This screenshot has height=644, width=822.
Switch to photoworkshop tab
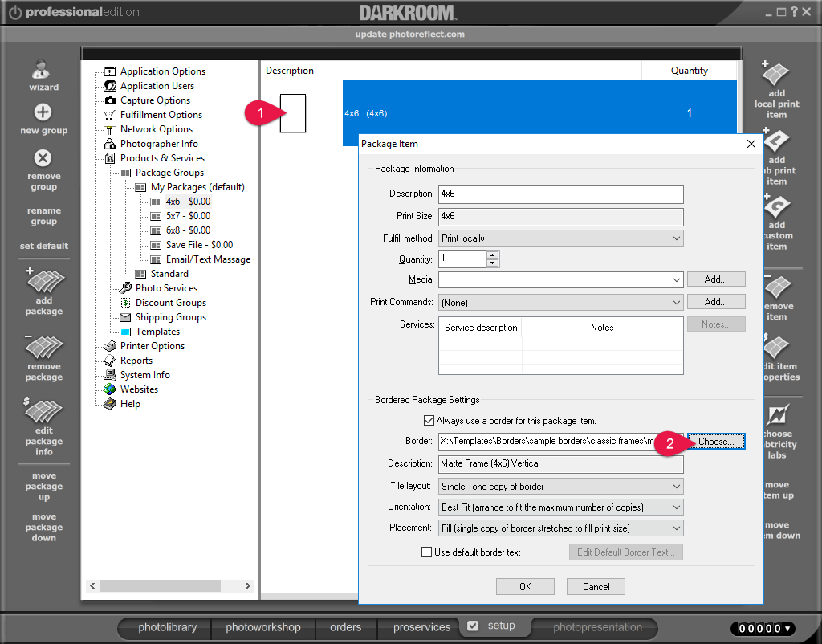263,627
